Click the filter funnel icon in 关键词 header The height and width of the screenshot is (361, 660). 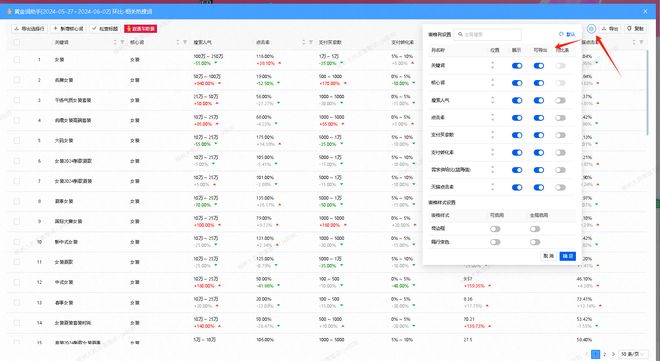coord(122,42)
